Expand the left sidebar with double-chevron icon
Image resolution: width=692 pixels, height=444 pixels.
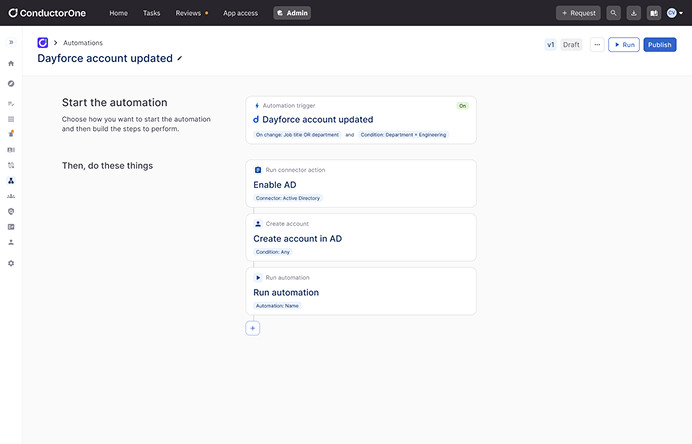tap(11, 42)
